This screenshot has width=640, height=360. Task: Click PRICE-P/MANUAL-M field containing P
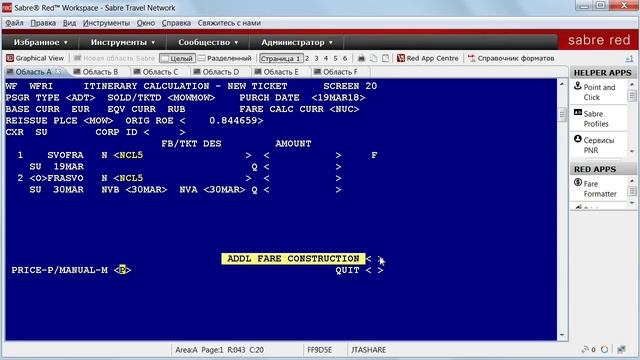point(123,270)
